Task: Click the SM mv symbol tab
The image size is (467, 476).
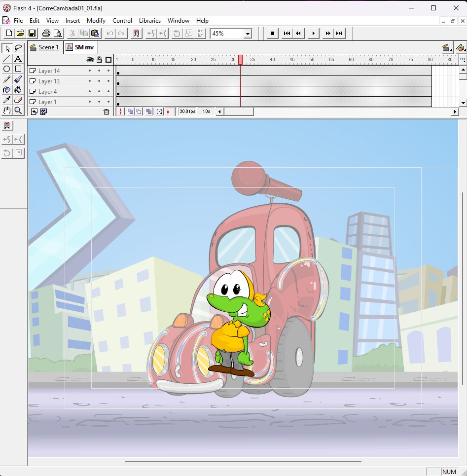Action: pos(80,47)
